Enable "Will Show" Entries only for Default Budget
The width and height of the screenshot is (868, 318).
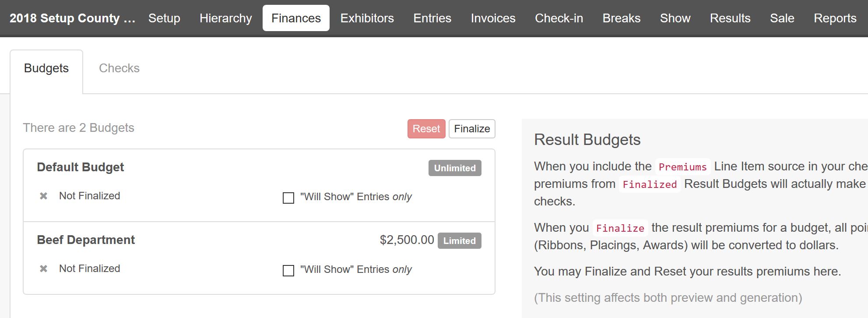pyautogui.click(x=288, y=198)
